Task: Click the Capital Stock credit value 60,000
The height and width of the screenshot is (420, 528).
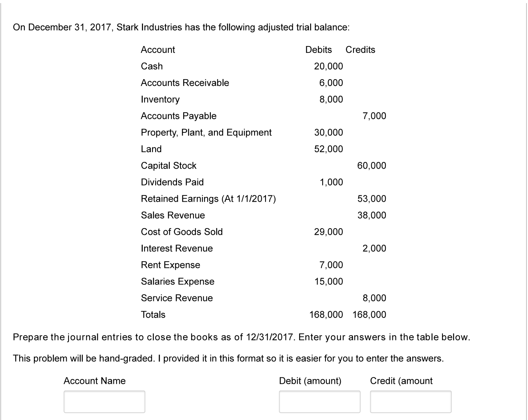Action: click(372, 165)
